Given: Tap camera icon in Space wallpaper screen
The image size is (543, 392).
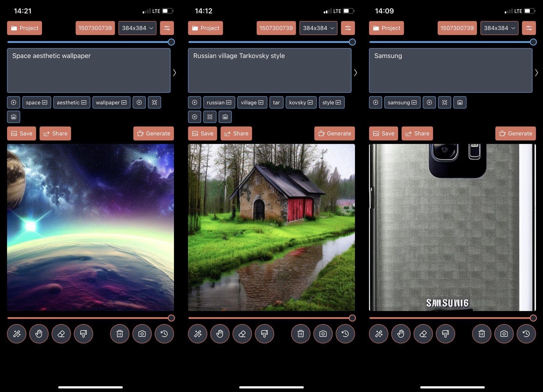Looking at the screenshot, I should 142,334.
